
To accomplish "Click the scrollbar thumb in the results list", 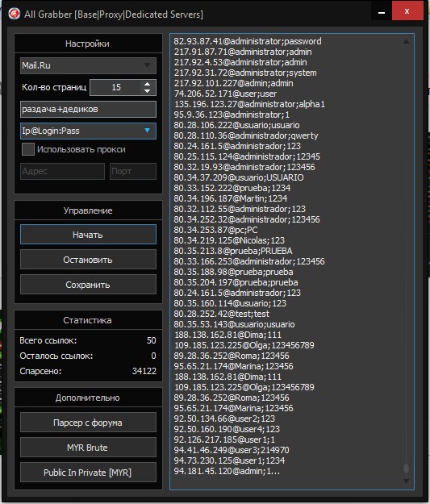I will tap(406, 469).
